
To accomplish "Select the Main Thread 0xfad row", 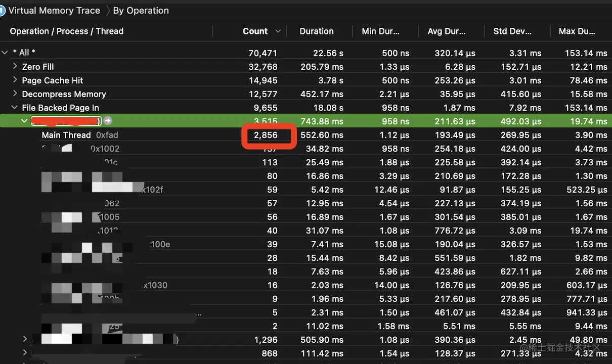I will point(80,135).
